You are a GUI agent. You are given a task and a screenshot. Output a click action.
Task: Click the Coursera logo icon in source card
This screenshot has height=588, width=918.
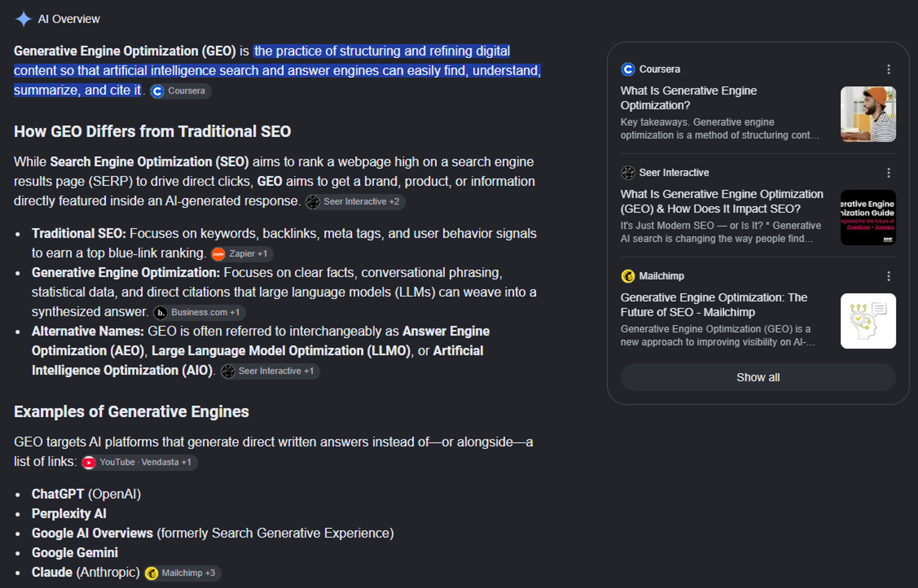pos(628,70)
